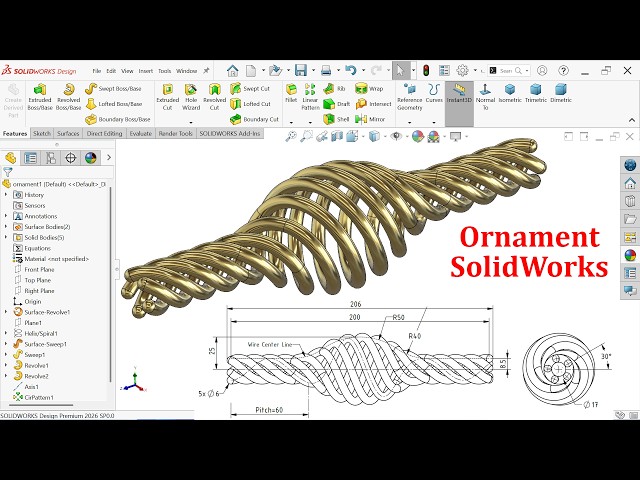The image size is (640, 480).
Task: Switch to SOLIDWORKS Add-Ins tab
Action: (x=230, y=133)
